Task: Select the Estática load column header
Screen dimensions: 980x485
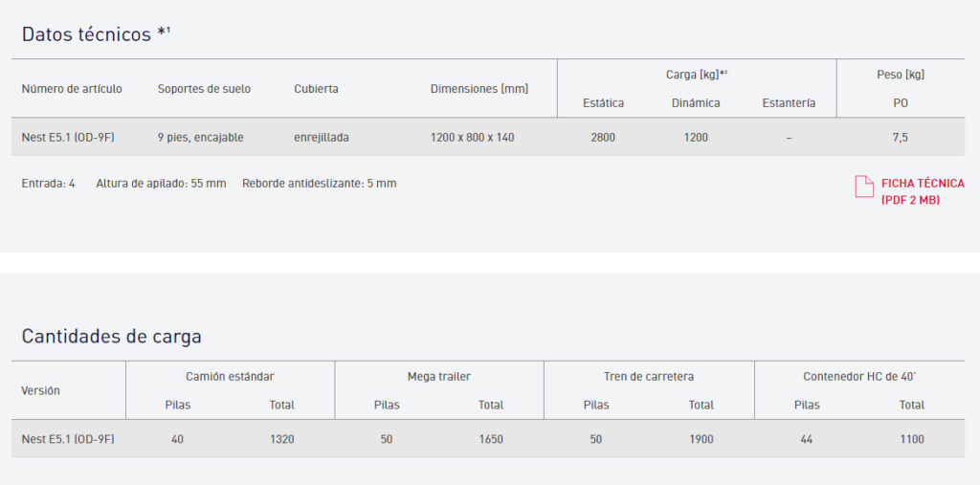Action: (603, 103)
